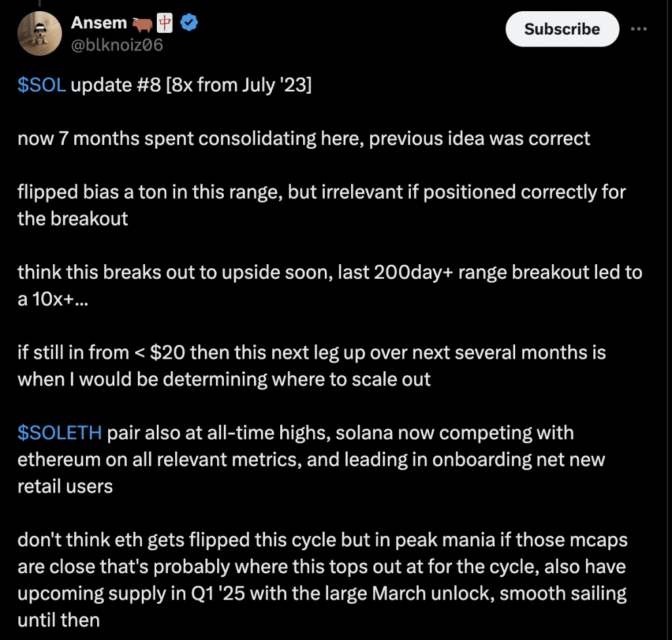Open the three-dot more options menu
This screenshot has width=672, height=640.
click(x=639, y=29)
